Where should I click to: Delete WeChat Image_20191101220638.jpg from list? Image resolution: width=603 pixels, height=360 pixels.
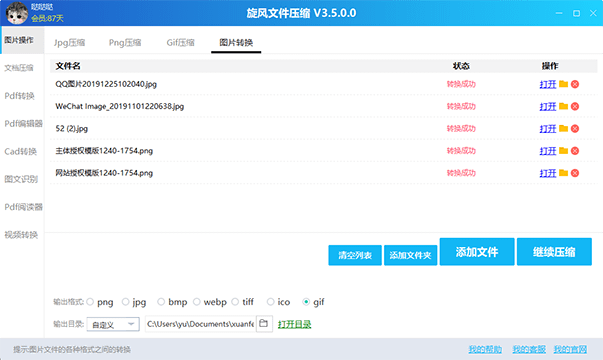click(575, 107)
